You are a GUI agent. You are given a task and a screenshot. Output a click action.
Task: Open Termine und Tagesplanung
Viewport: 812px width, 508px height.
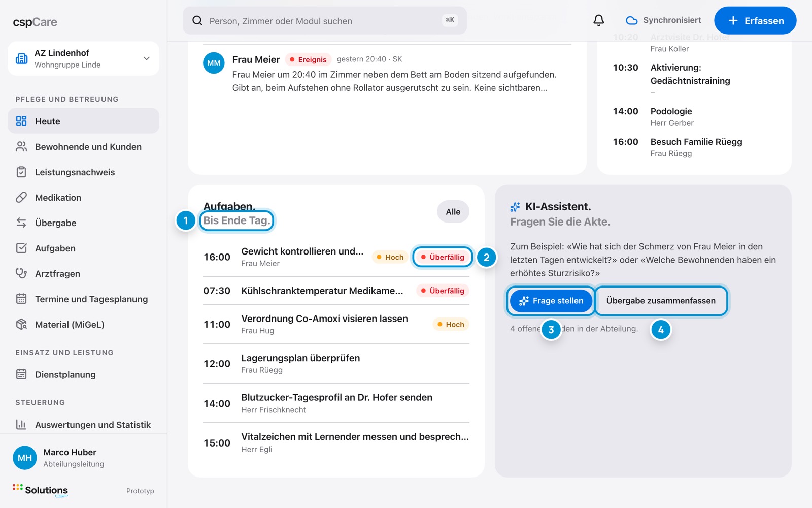pos(83,299)
